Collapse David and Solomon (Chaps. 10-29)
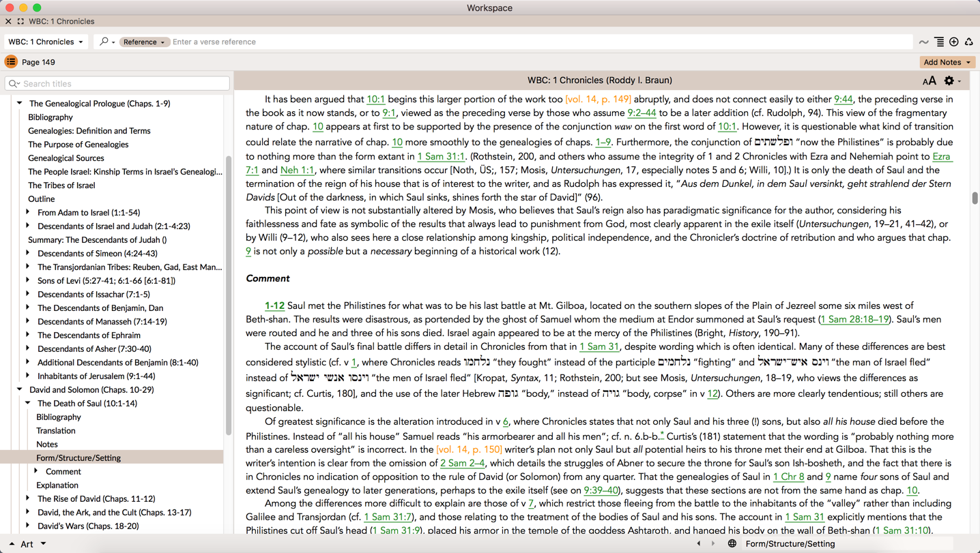980x553 pixels. tap(20, 389)
